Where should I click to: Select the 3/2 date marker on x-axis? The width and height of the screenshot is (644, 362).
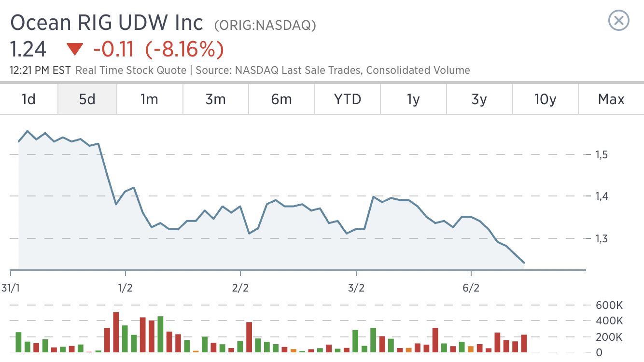[x=356, y=288]
